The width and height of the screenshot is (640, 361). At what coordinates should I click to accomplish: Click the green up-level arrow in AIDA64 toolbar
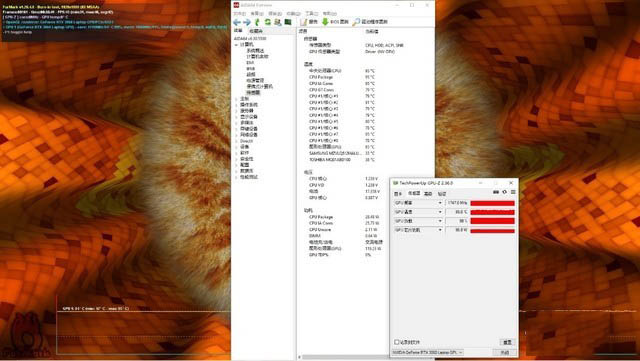click(x=257, y=22)
